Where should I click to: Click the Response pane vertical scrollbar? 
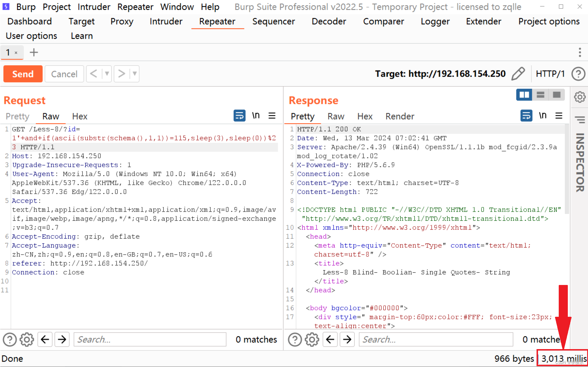[567, 169]
